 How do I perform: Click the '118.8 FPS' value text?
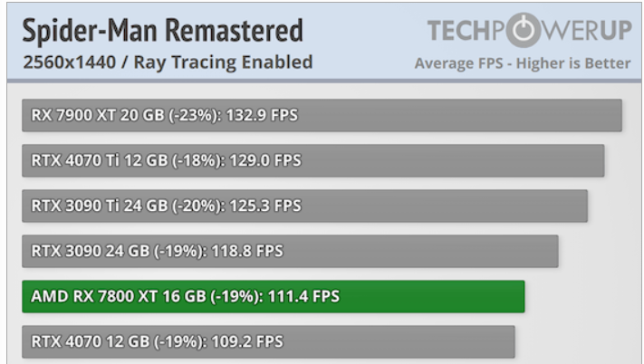(247, 251)
